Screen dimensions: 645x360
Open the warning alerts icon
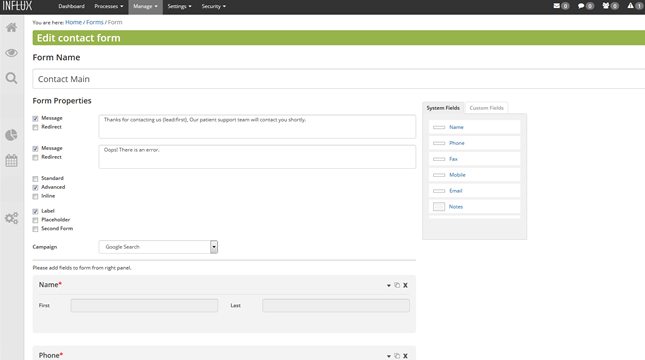[x=630, y=6]
